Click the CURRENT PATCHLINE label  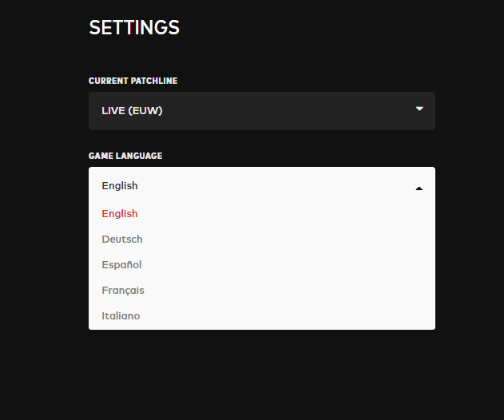pos(133,81)
